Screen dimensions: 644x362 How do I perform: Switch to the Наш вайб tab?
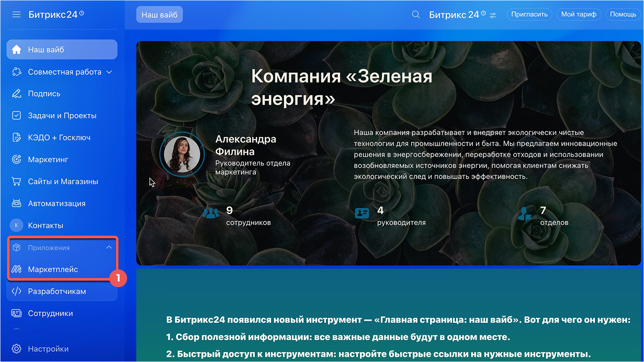coord(159,14)
